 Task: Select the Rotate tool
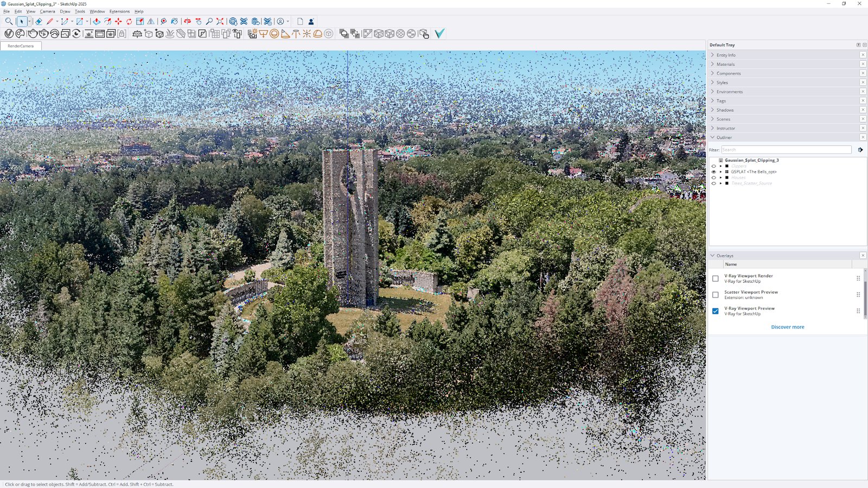point(129,22)
